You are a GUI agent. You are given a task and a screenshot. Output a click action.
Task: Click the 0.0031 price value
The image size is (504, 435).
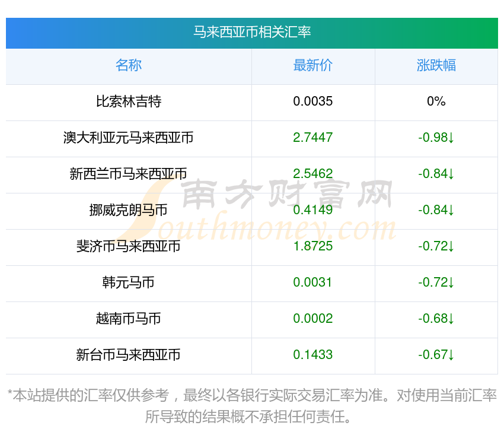pos(312,282)
